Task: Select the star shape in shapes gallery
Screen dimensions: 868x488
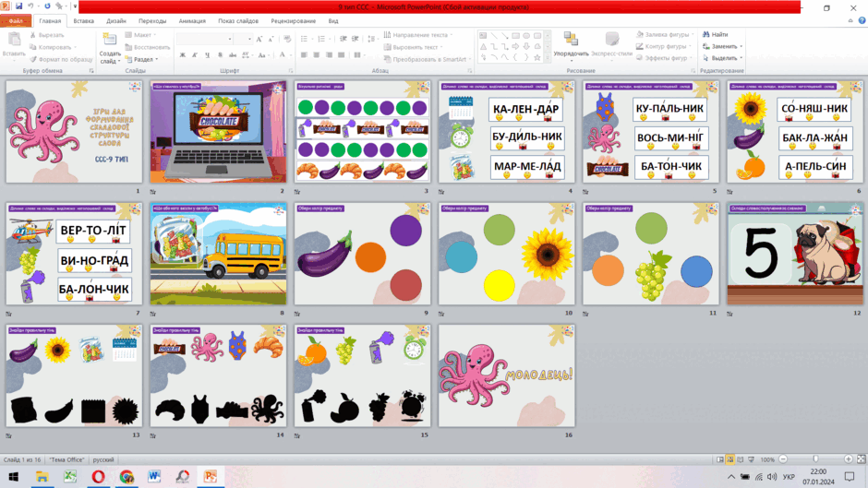Action: tap(537, 57)
